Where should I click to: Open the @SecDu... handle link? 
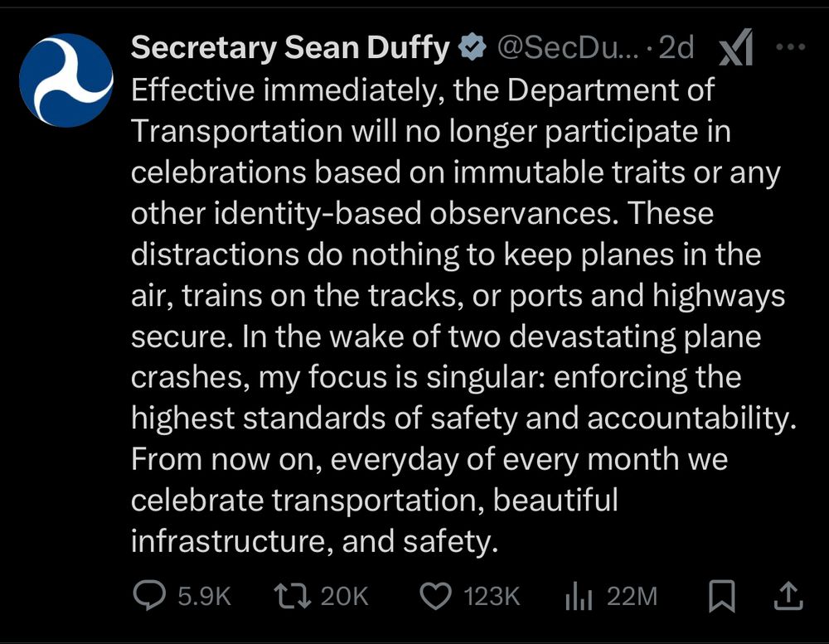click(x=568, y=47)
